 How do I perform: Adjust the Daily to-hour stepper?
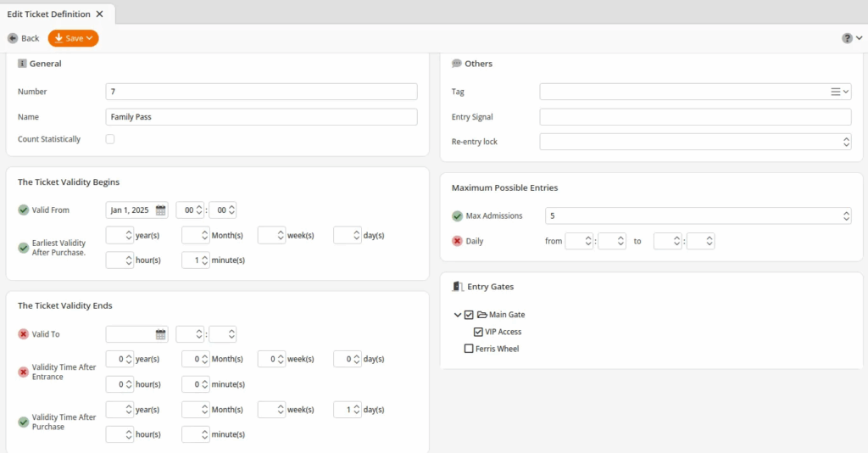pyautogui.click(x=676, y=241)
